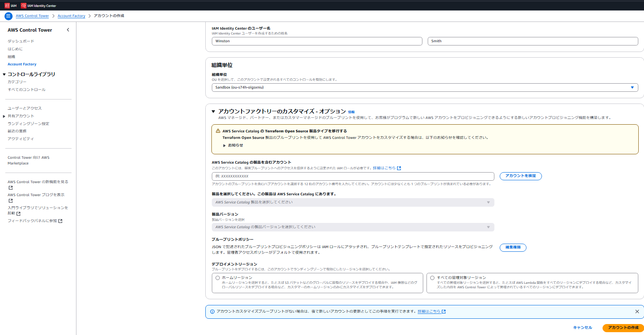
Task: Select the ホームリージョン radio option
Action: (x=218, y=278)
